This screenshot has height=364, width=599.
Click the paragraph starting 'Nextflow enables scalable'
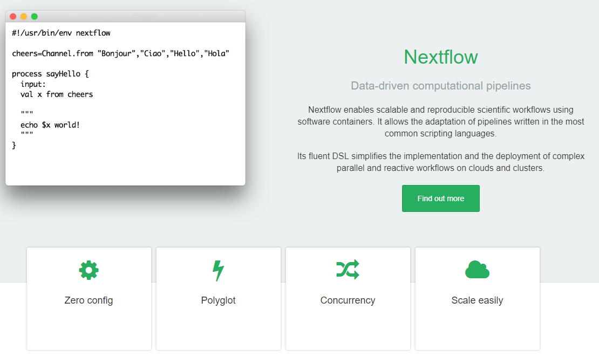(x=440, y=122)
